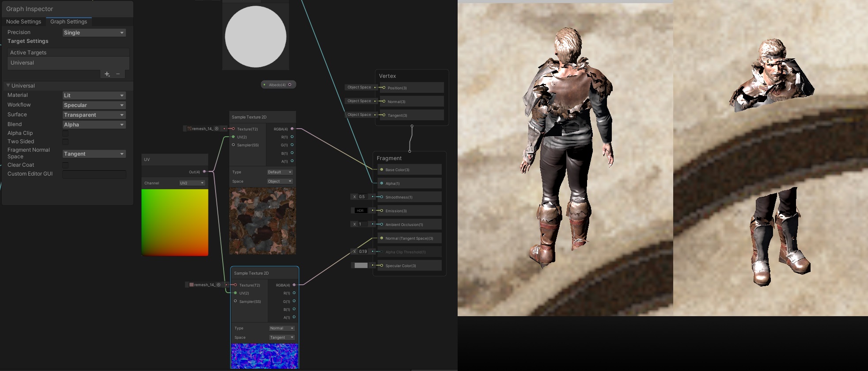868x371 pixels.
Task: Click the Sampler(SS) input port of lower Sample Texture 2D
Action: coord(235,301)
